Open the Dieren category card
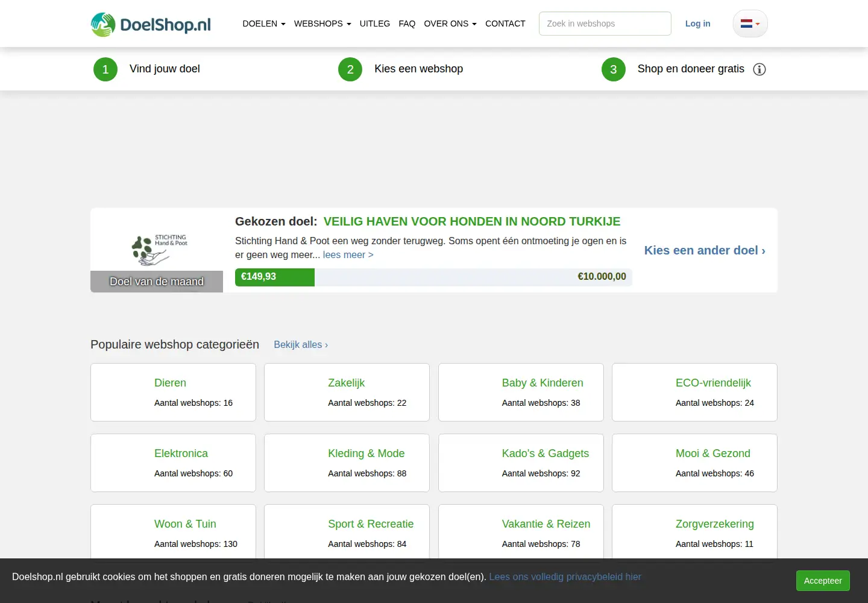The height and width of the screenshot is (603, 868). [x=173, y=393]
